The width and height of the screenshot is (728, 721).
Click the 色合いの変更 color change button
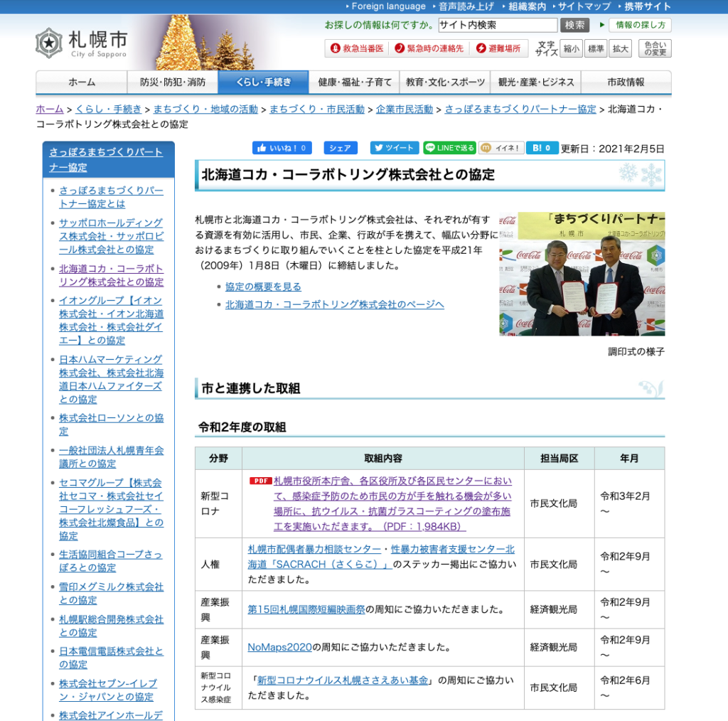655,49
